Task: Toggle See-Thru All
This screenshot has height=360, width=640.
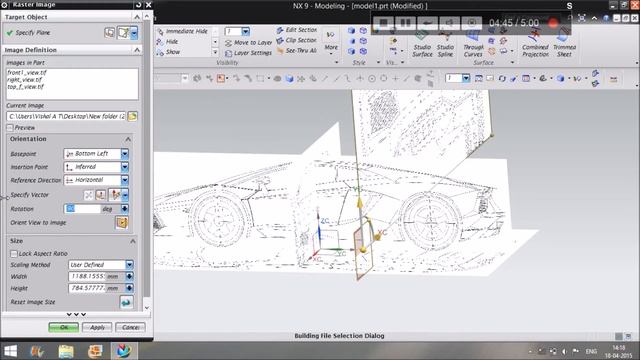Action: pos(297,51)
